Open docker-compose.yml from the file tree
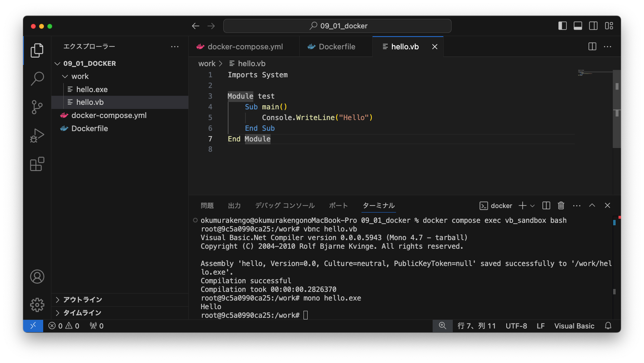The height and width of the screenshot is (363, 644). click(120, 116)
